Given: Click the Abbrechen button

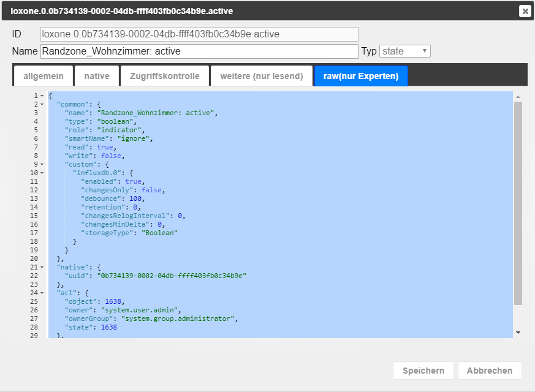Looking at the screenshot, I should coord(489,371).
